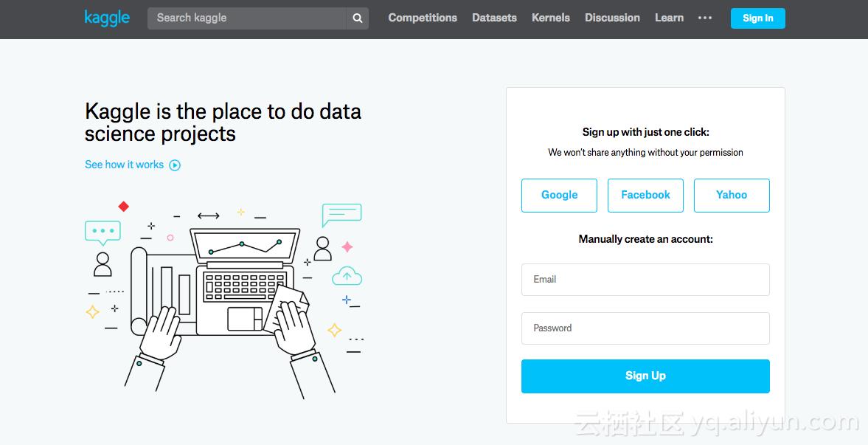Open the Competitions menu item
Viewport: 868px width, 445px height.
423,18
